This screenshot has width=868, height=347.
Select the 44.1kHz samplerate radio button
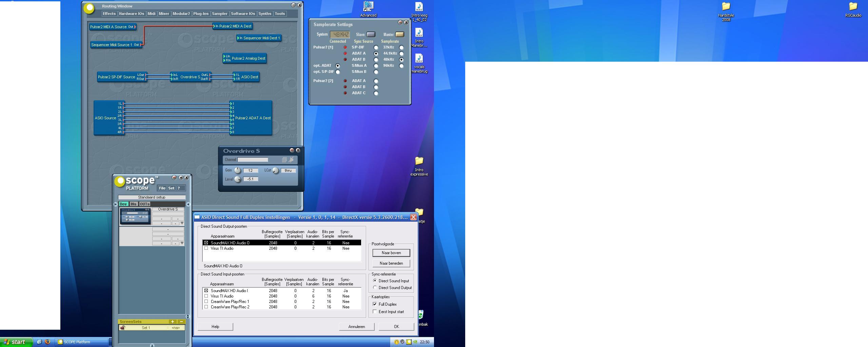(401, 54)
